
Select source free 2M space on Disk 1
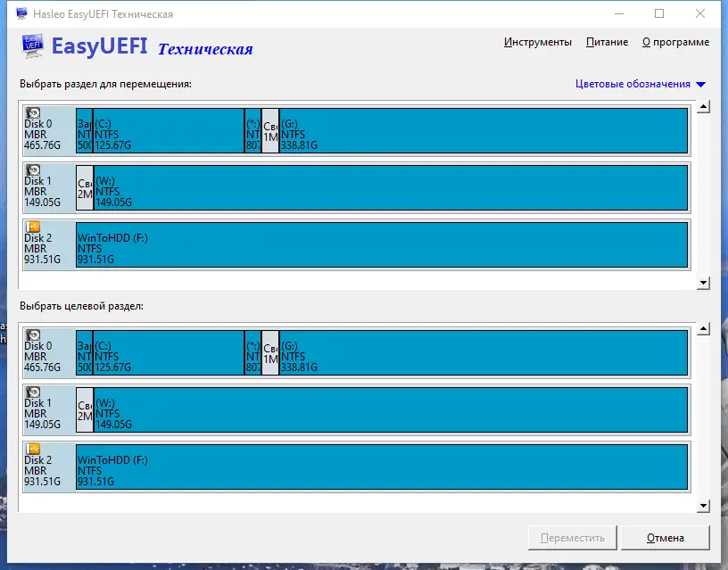85,187
